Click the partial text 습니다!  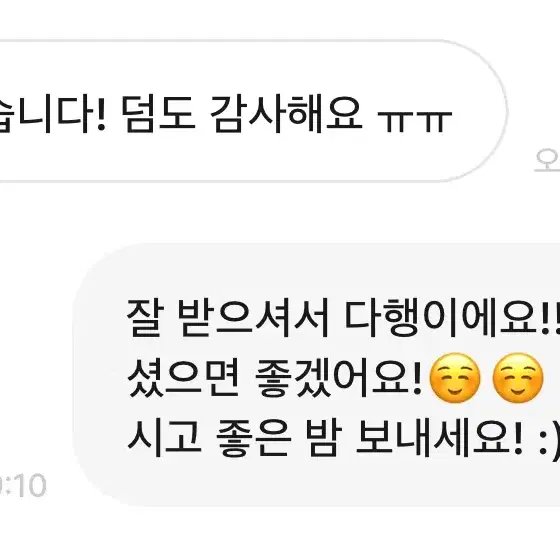point(53,114)
